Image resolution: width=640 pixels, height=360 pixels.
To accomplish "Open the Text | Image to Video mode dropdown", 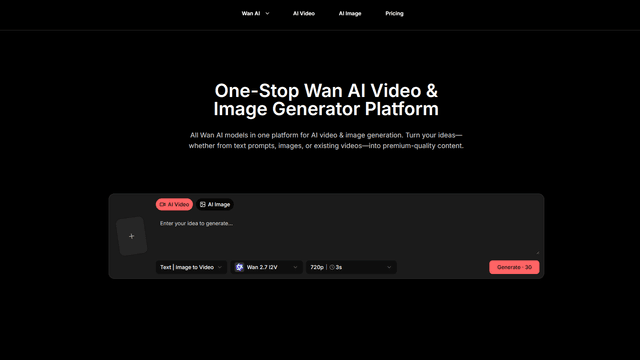I will 191,267.
